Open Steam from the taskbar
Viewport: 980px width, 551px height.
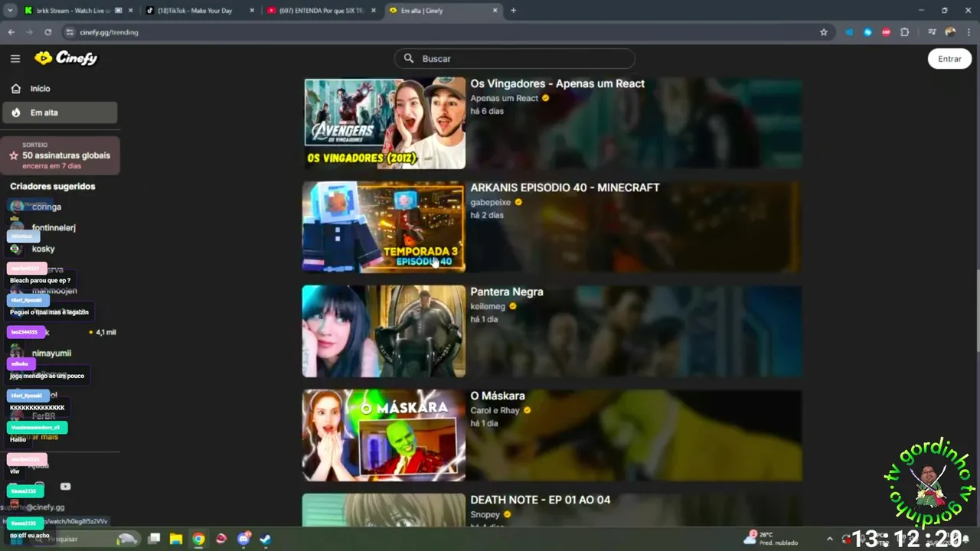265,539
